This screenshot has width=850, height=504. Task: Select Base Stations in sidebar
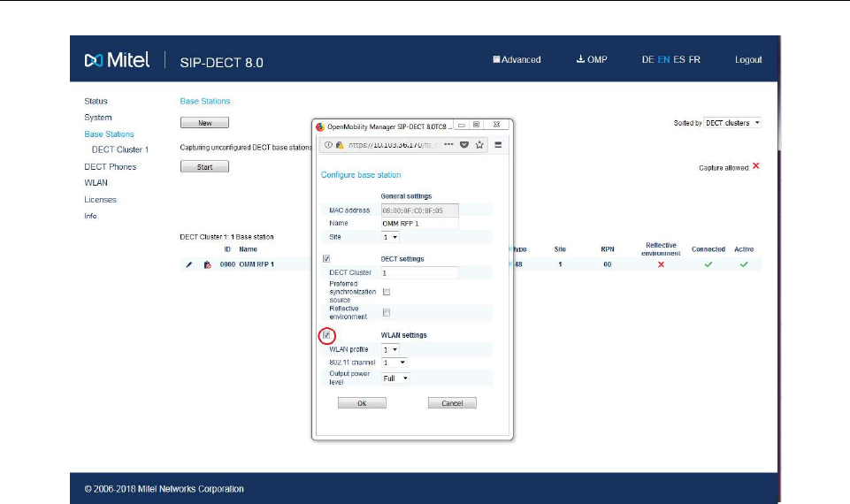[109, 134]
